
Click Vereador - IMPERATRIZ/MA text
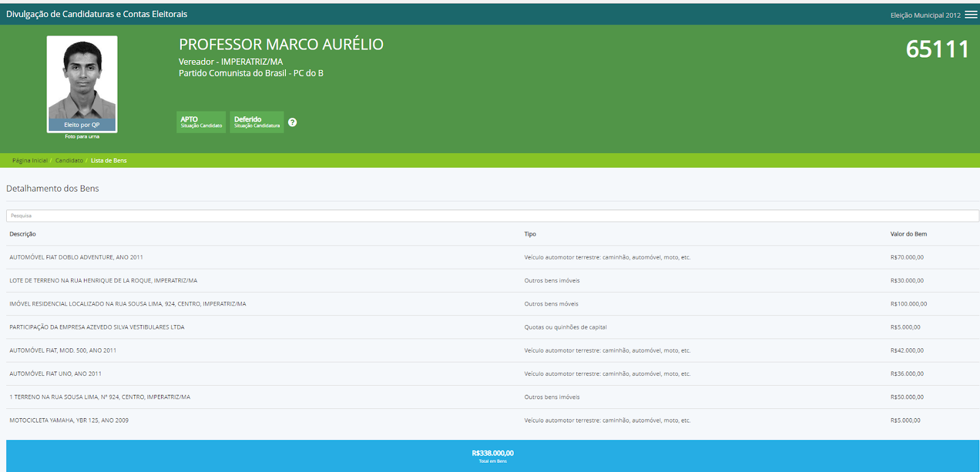[x=231, y=62]
